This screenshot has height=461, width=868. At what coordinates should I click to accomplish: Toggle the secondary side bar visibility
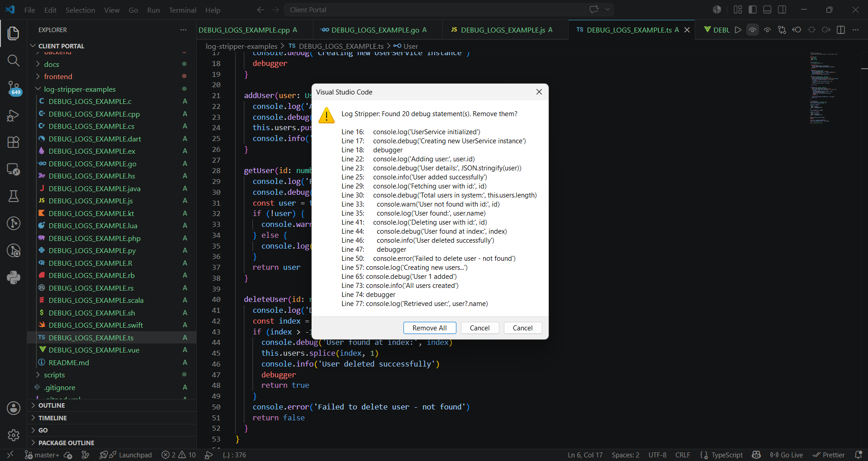pos(782,9)
